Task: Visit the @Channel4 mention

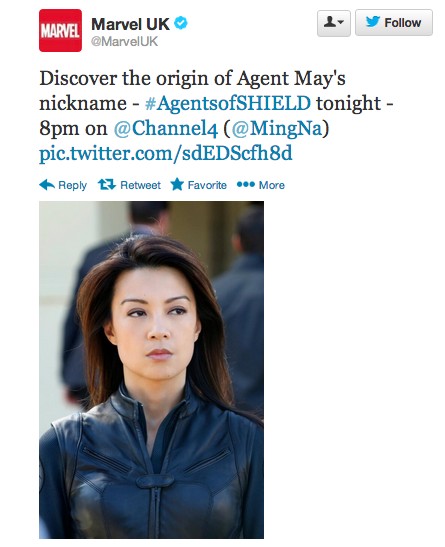Action: tap(166, 128)
